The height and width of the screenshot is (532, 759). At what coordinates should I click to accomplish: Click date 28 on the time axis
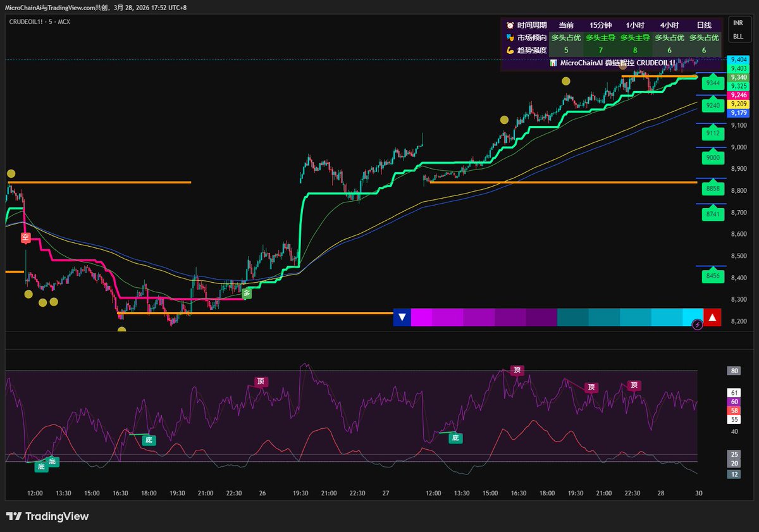(660, 493)
